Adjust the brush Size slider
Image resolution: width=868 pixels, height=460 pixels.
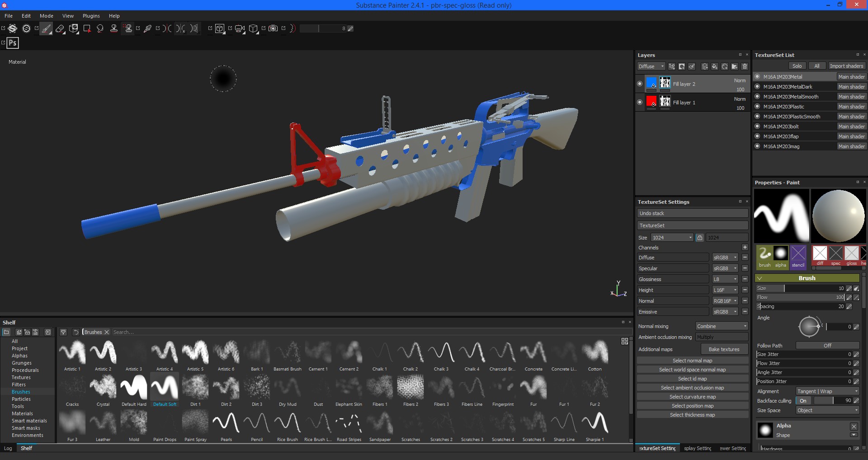[x=800, y=288]
